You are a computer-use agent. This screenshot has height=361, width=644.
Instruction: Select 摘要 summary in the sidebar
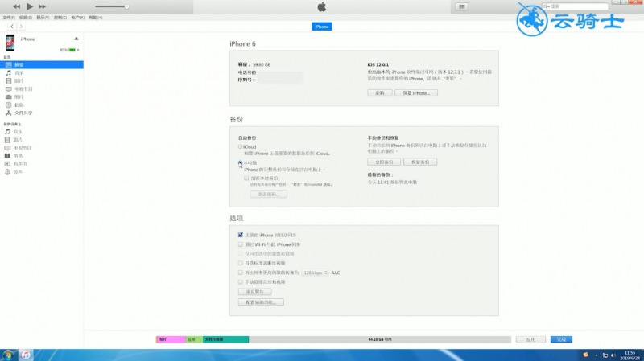pos(42,65)
